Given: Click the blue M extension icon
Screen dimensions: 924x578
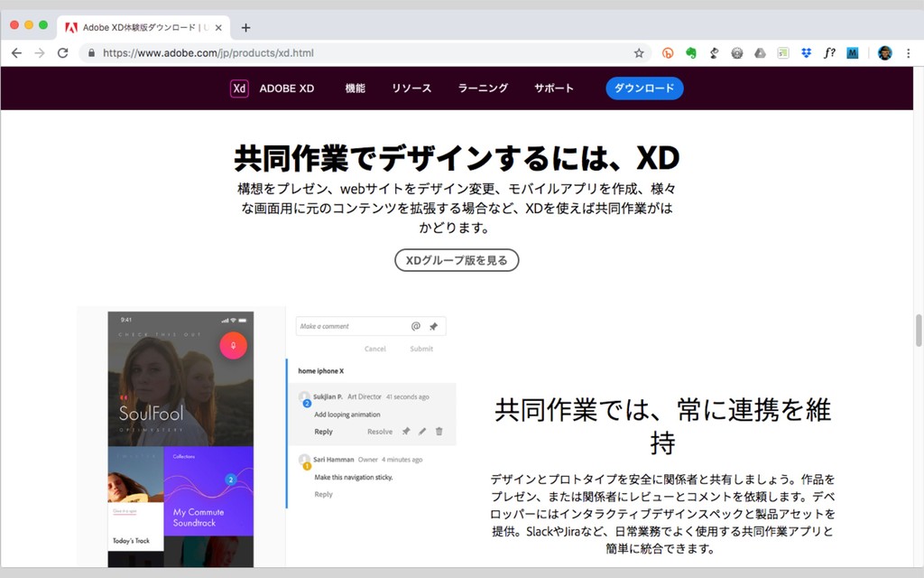Looking at the screenshot, I should pyautogui.click(x=852, y=53).
